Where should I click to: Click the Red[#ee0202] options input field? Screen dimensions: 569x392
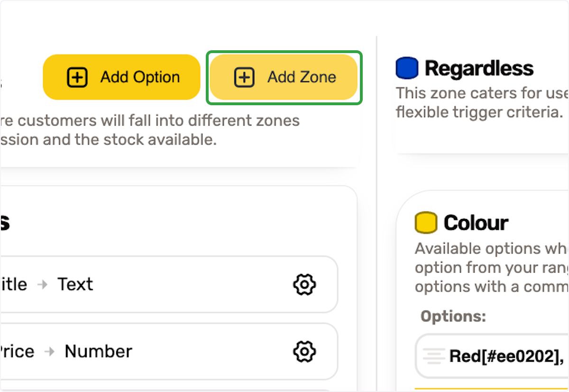pos(492,356)
